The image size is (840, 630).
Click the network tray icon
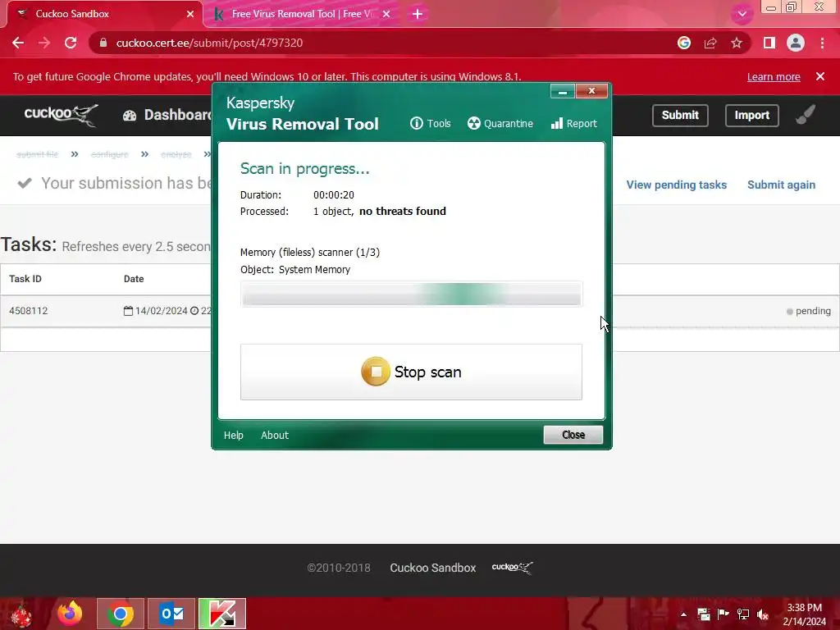click(x=743, y=614)
